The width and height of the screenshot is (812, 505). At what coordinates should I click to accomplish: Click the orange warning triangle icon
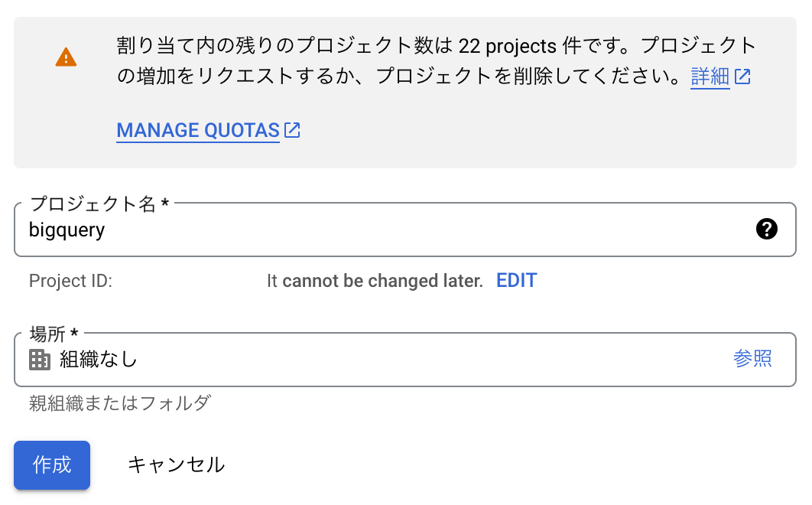[x=66, y=57]
